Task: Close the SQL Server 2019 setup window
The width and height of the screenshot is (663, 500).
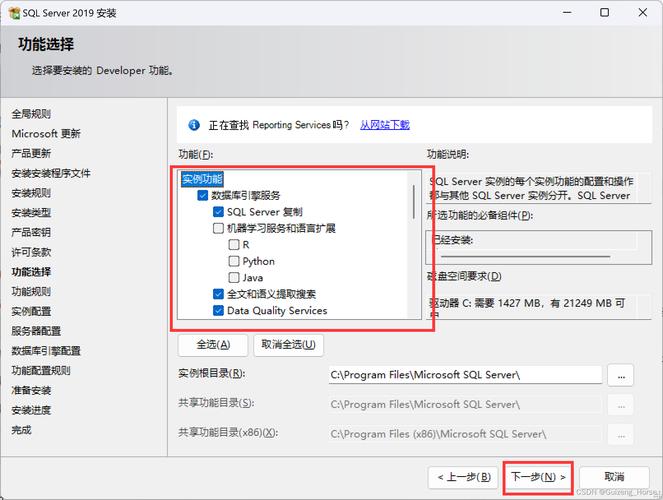Action: 643,13
